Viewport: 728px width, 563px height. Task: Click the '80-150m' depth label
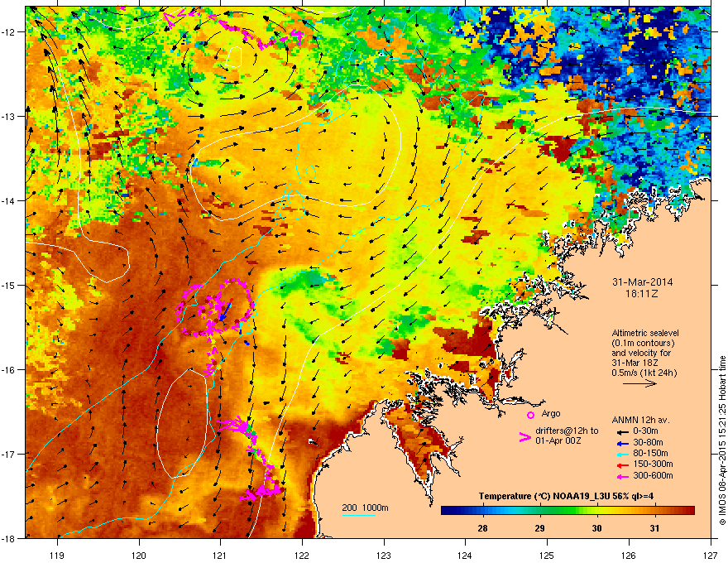(x=650, y=453)
